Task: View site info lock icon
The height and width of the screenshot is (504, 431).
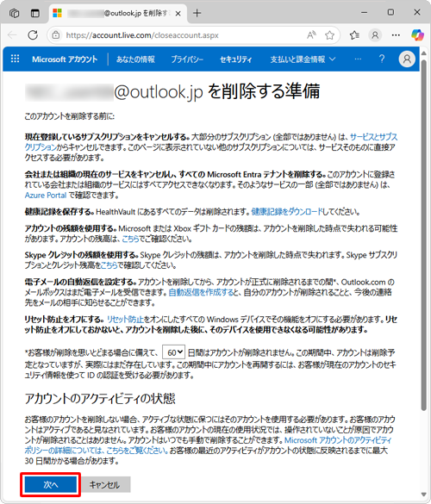Action: [56, 35]
